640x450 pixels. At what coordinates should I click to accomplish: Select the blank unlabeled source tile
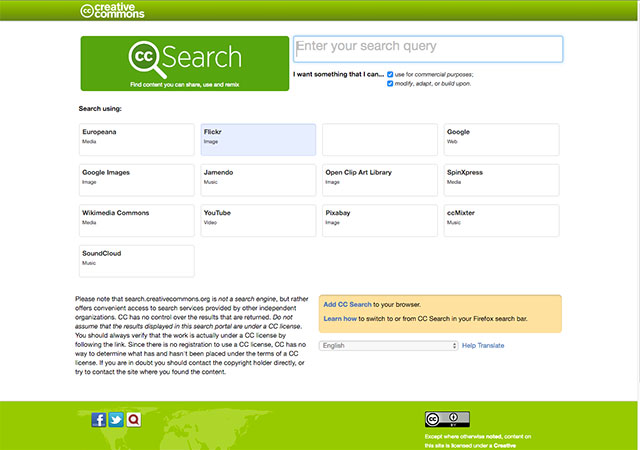(x=380, y=140)
